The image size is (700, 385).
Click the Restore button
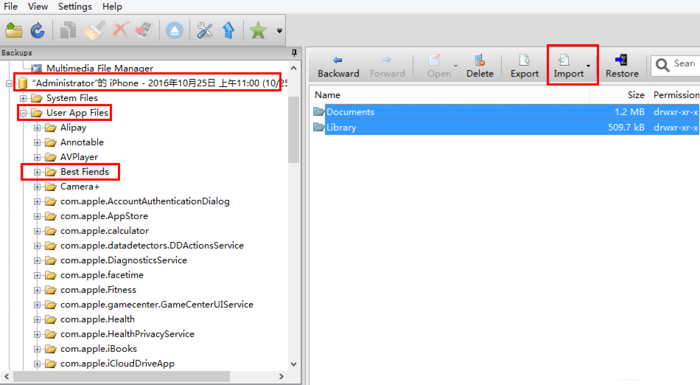(622, 67)
